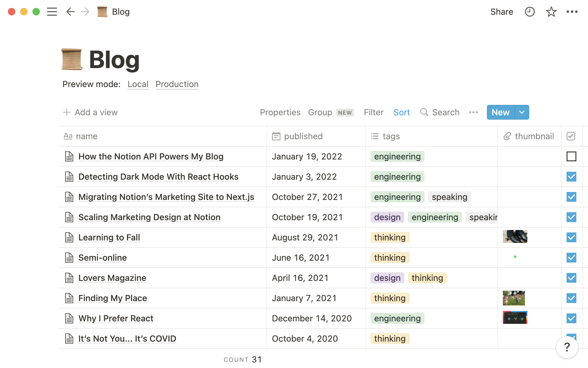
Task: Click page icon of Migrating Notion's Marketing row
Action: coord(69,197)
